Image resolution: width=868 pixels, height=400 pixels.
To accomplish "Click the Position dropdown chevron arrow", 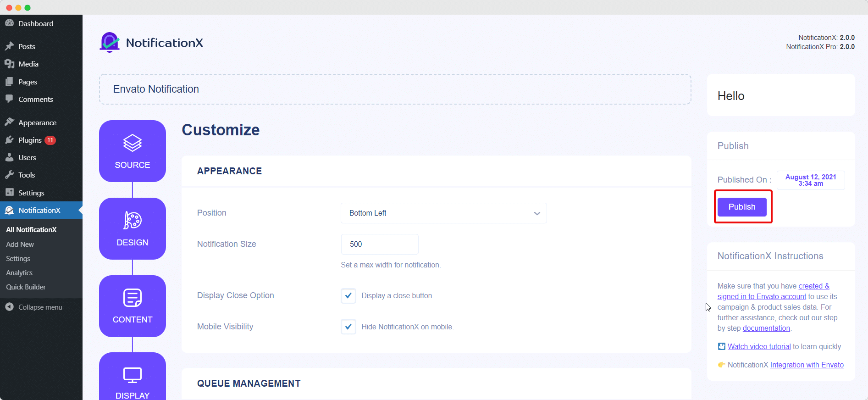I will (537, 213).
